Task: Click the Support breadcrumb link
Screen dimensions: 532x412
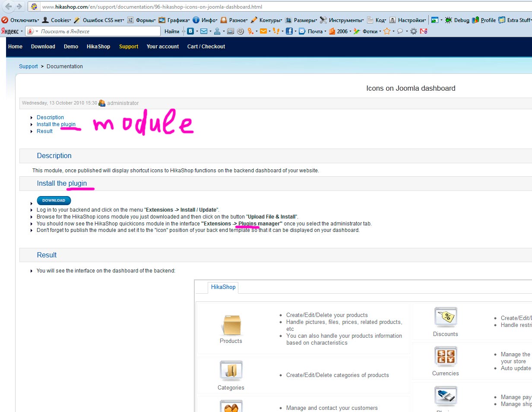Action: tap(28, 67)
